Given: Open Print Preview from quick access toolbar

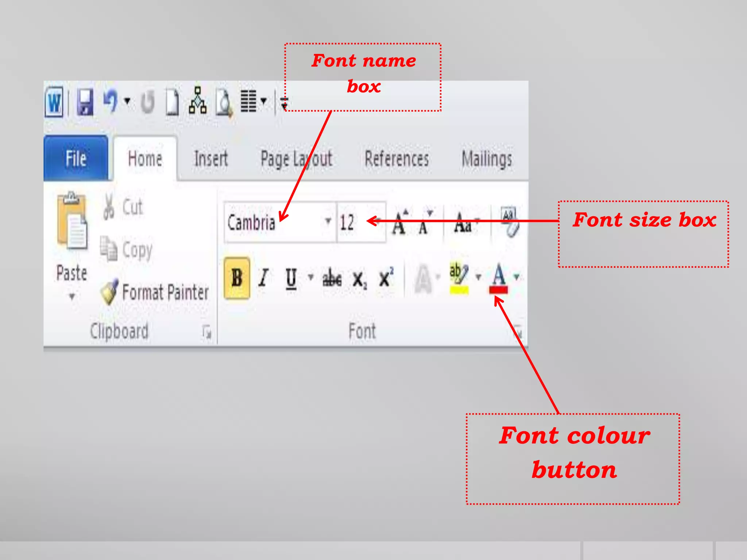Looking at the screenshot, I should [224, 103].
